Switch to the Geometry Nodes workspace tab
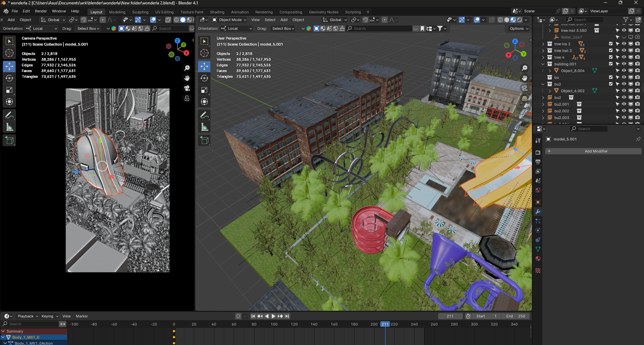The height and width of the screenshot is (345, 644). [x=324, y=12]
